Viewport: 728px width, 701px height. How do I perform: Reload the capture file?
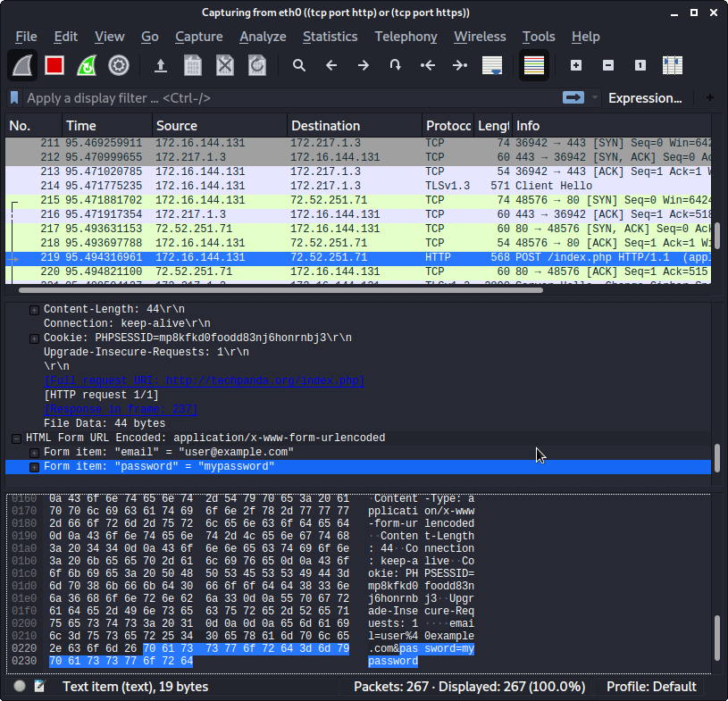pyautogui.click(x=259, y=65)
